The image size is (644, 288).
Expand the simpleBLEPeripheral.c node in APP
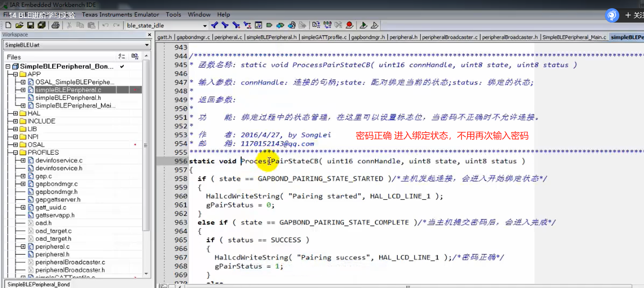pos(23,90)
